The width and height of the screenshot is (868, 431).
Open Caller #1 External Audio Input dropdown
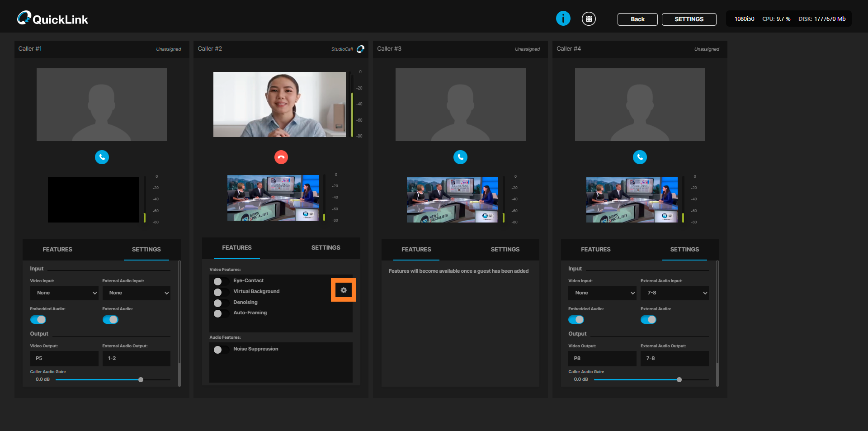[x=136, y=293]
